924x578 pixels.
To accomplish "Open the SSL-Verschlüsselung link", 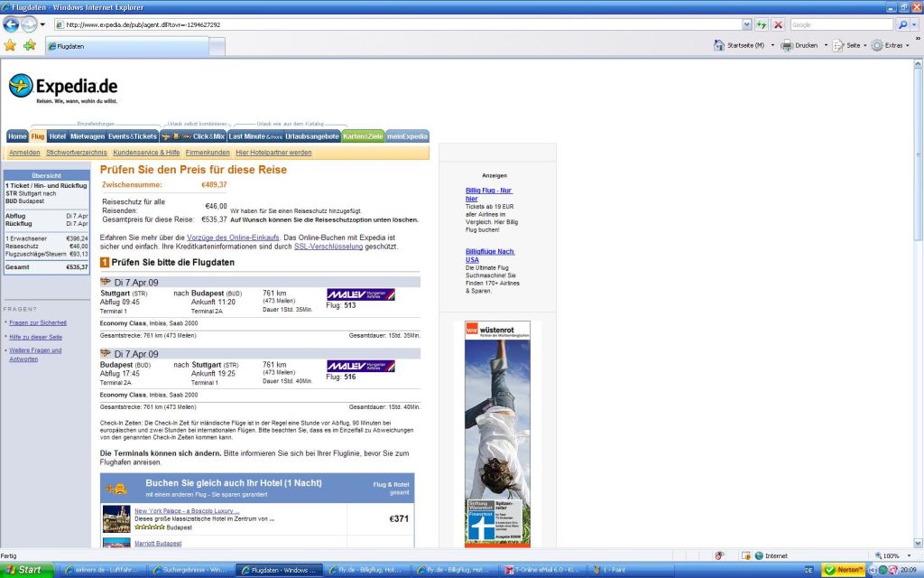I will [328, 247].
